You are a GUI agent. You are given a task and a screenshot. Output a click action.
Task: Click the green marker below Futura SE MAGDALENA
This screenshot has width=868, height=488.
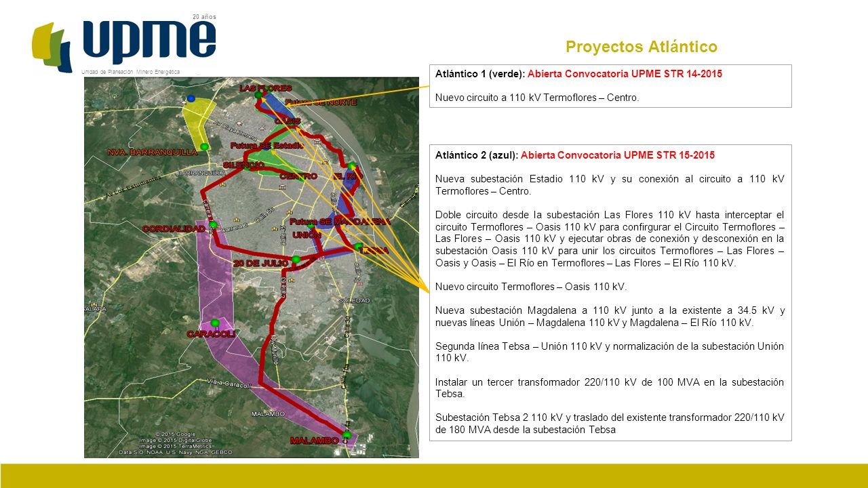click(x=311, y=227)
